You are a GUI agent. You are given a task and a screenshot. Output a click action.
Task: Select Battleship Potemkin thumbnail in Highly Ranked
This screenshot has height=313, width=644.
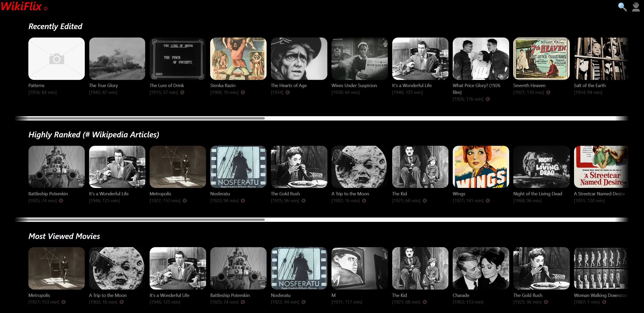click(x=56, y=167)
